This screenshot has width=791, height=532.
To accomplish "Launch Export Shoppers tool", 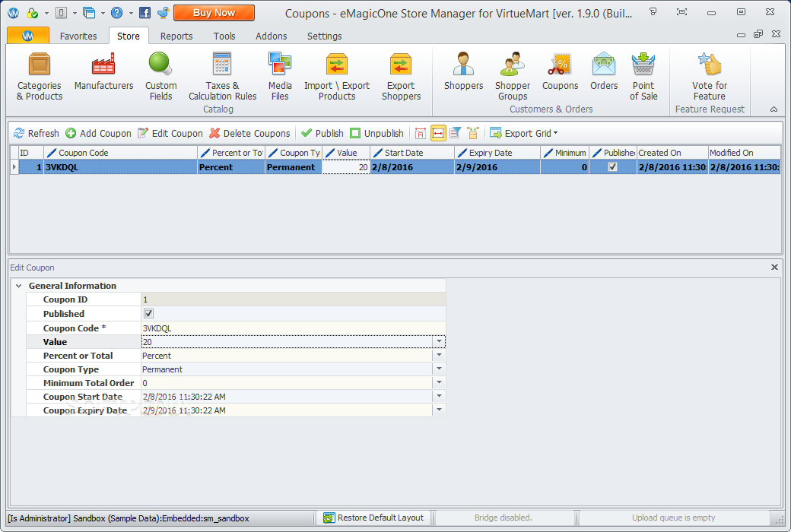I will click(x=401, y=76).
